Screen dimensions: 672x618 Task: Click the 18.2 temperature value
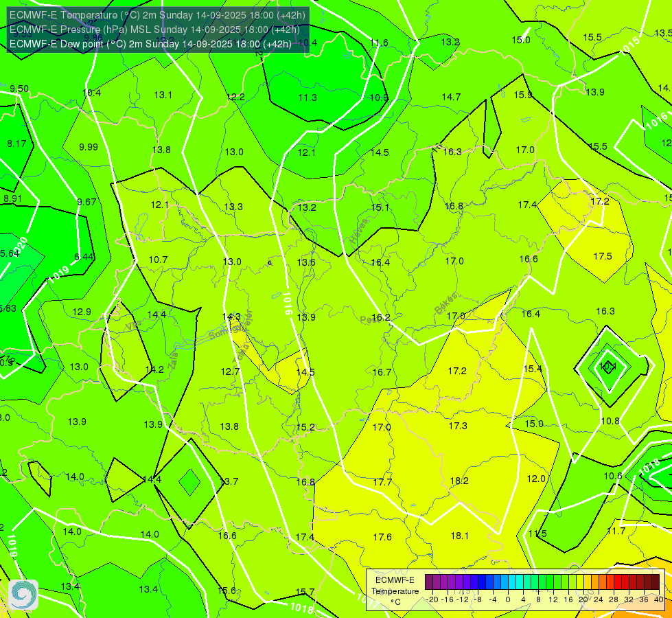pos(459,481)
